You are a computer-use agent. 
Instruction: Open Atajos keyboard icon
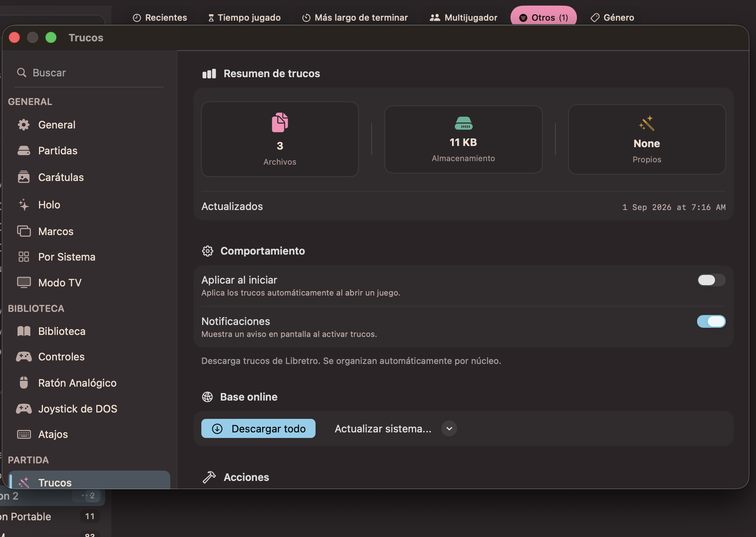coord(24,434)
